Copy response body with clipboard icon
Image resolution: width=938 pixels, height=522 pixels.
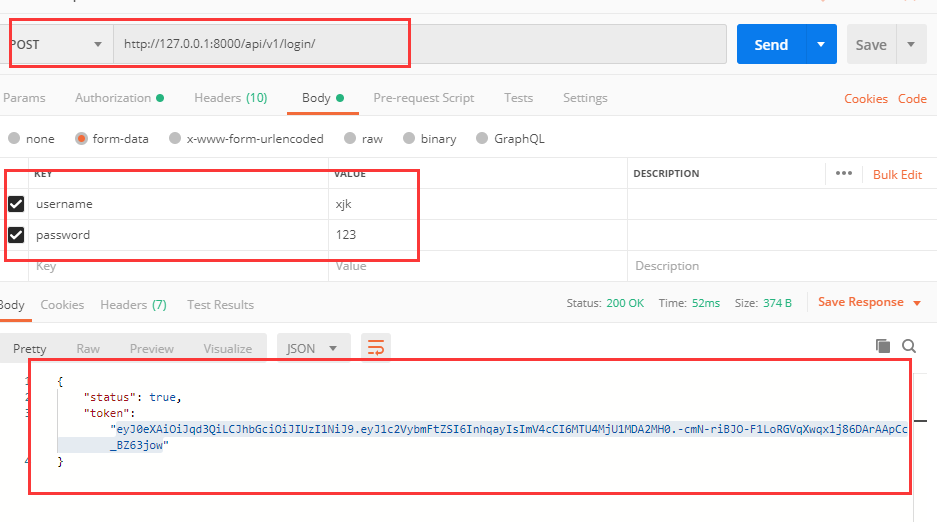(x=882, y=346)
